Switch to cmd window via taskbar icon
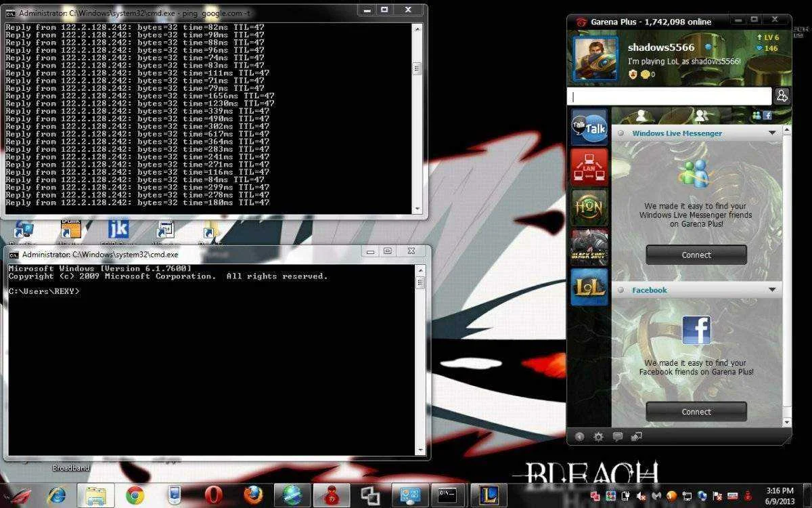 tap(447, 496)
